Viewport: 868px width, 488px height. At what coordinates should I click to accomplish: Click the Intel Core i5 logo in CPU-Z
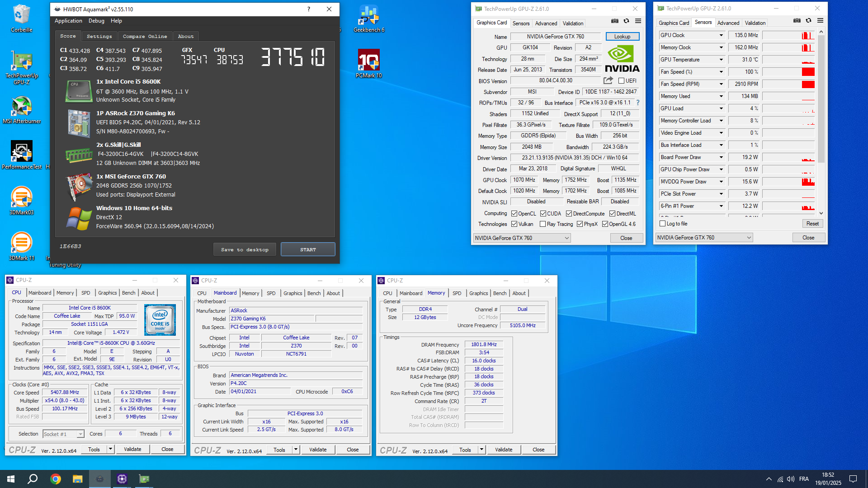coord(160,320)
